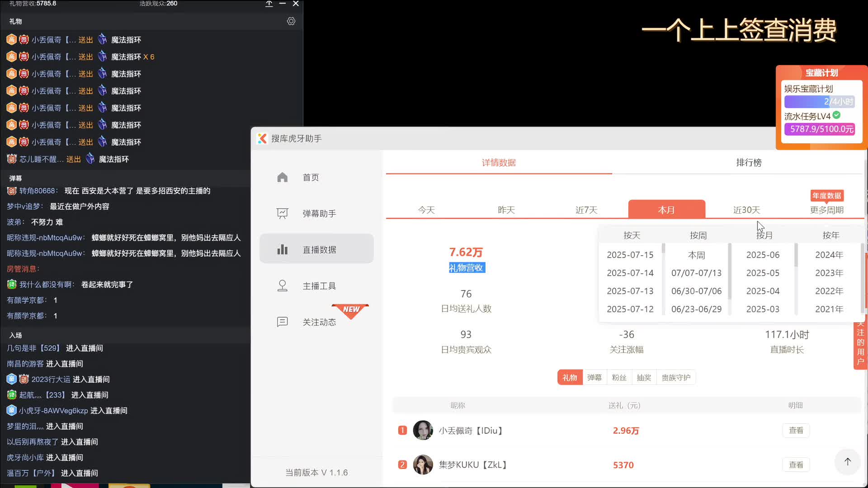Select 近7天 period tab

coord(586,210)
